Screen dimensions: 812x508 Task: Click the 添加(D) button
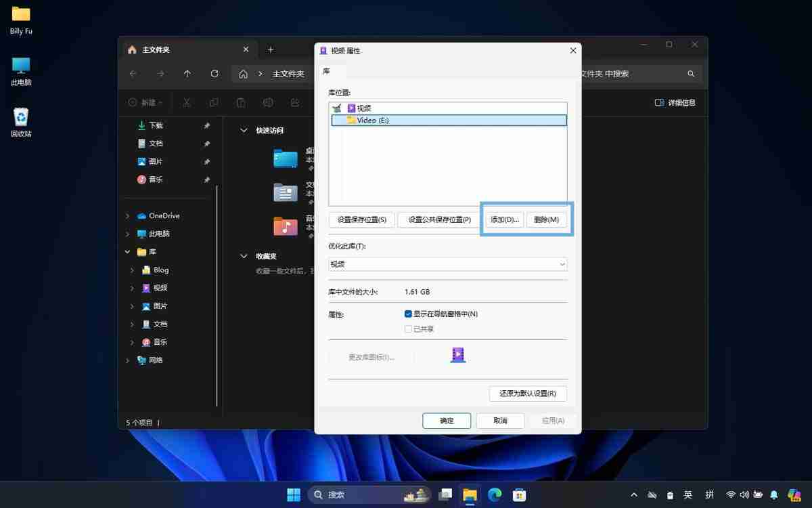[503, 219]
